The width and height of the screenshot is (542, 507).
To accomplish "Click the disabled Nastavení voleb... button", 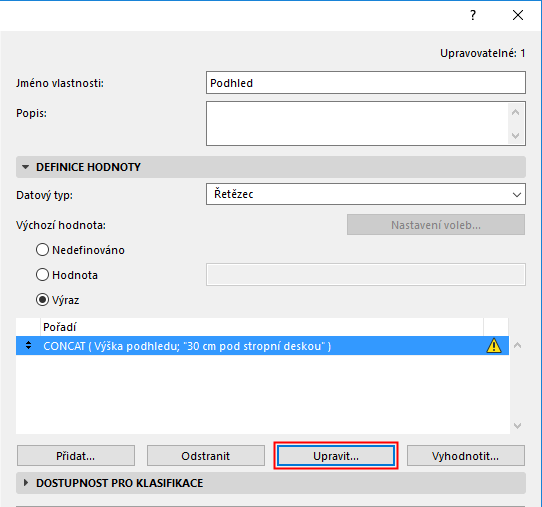I will pyautogui.click(x=436, y=225).
